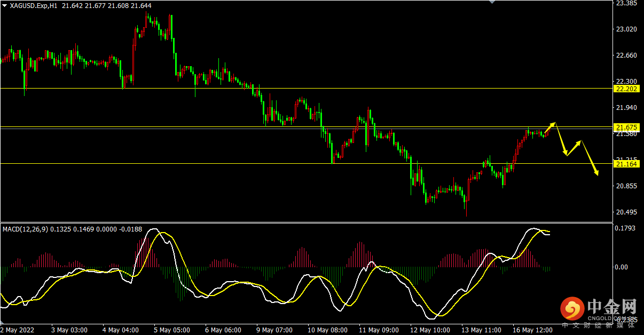Click the 0.00 value on MACD scale
Viewport: 644px width, 335px height.
point(622,267)
